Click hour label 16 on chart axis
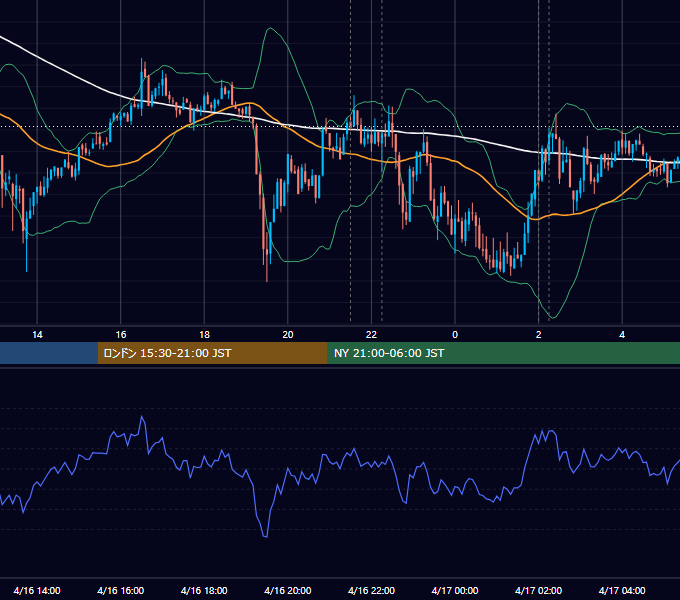The image size is (680, 600). tap(121, 335)
